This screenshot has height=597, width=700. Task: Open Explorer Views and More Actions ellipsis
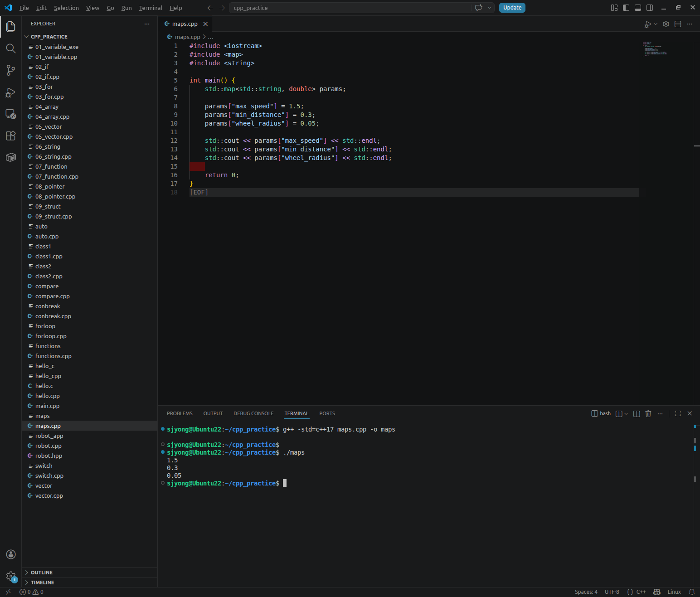tap(146, 24)
